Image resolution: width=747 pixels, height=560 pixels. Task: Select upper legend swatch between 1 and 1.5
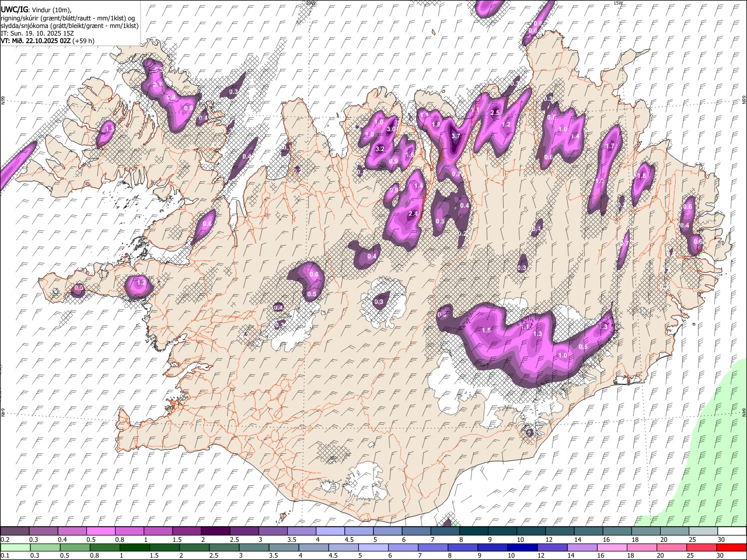(x=158, y=531)
